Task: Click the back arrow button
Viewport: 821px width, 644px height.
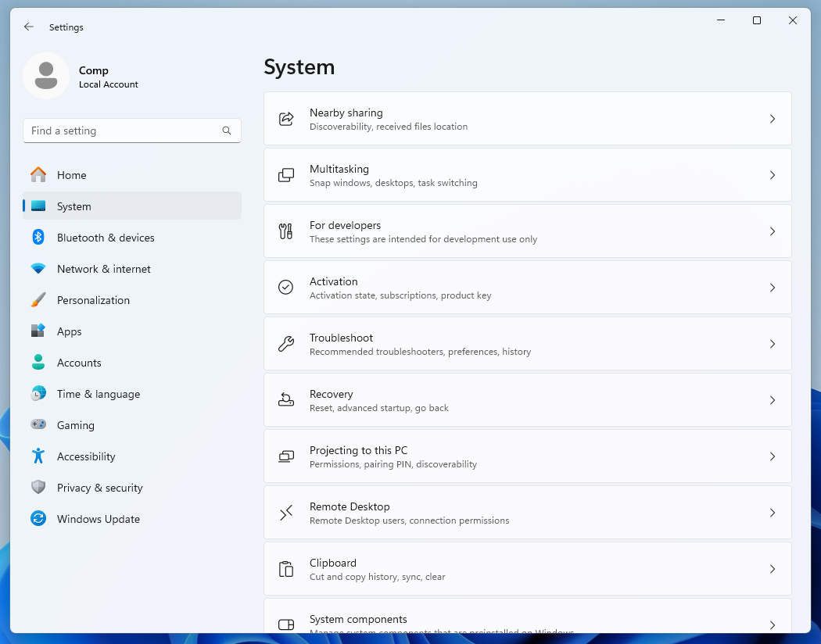Action: 29,27
